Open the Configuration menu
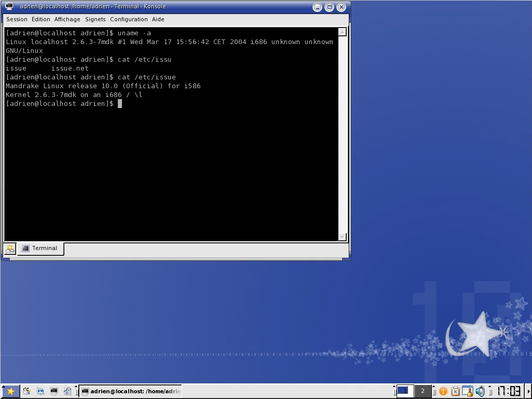This screenshot has height=399, width=532. (x=129, y=19)
